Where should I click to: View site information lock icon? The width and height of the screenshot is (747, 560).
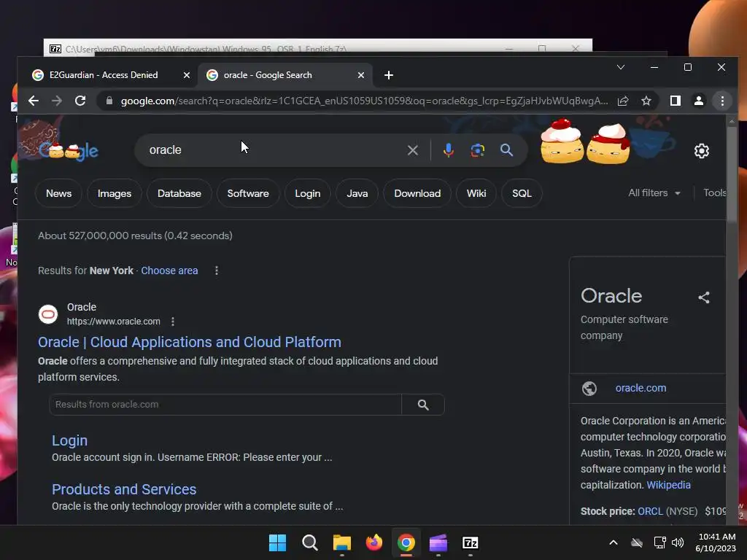[x=109, y=101]
